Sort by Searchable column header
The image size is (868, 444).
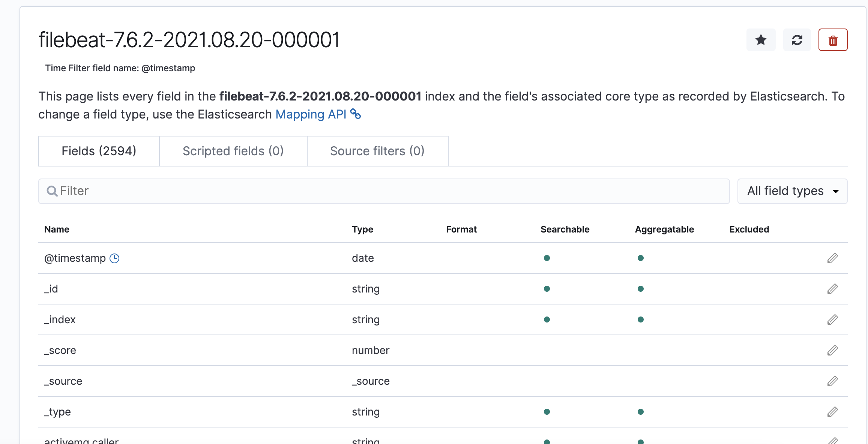565,229
